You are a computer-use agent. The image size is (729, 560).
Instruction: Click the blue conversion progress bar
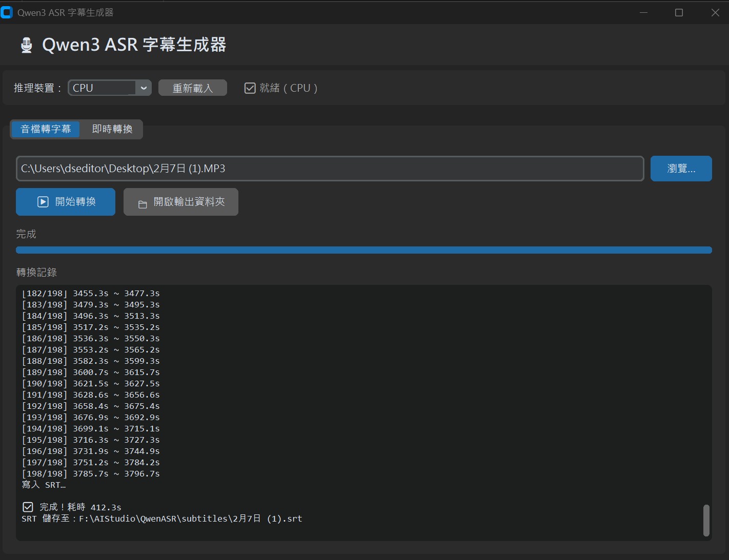coord(364,250)
